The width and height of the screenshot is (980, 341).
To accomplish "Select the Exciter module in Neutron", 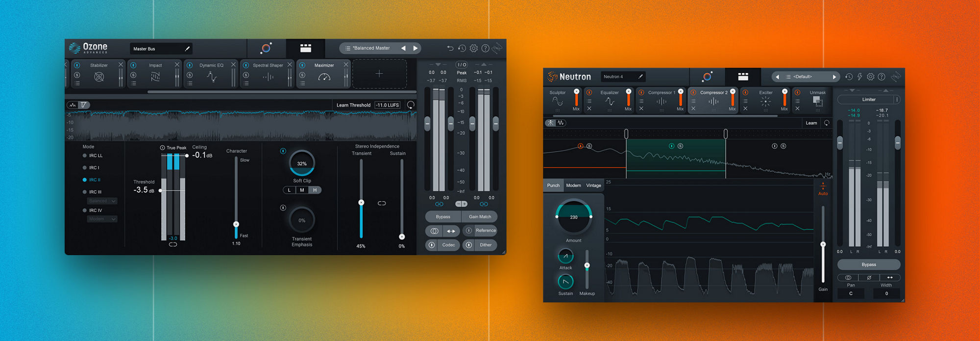I will 765,100.
